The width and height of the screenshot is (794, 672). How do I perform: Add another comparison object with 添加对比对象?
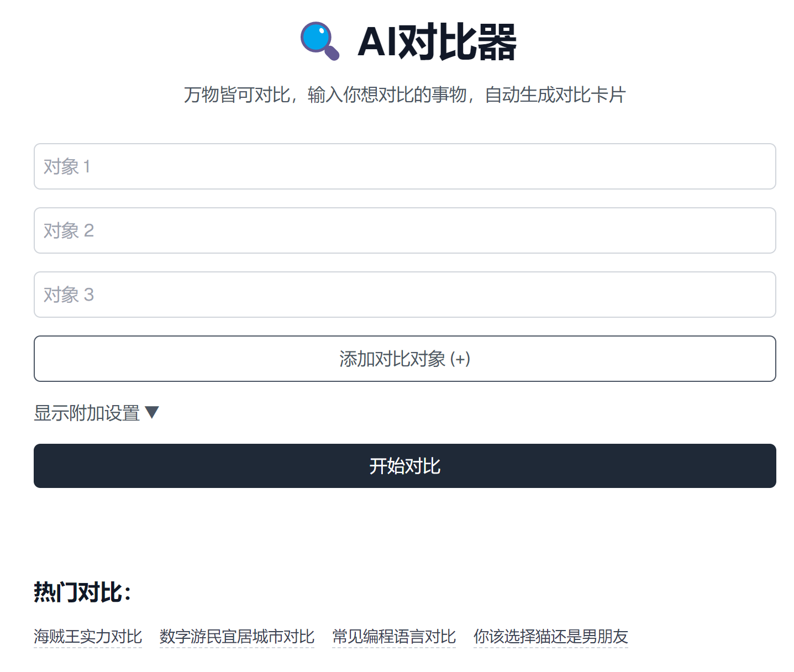click(x=404, y=359)
